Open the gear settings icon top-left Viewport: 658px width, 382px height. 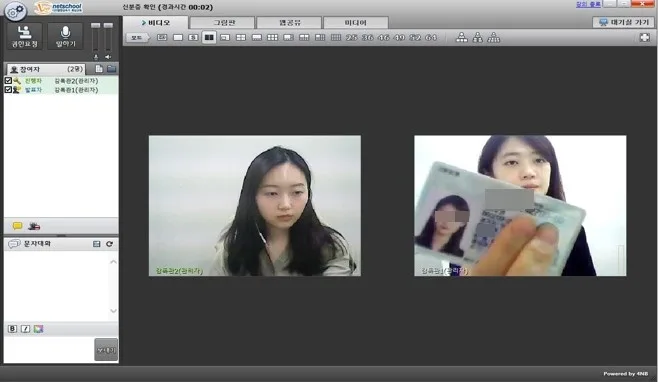tap(16, 11)
